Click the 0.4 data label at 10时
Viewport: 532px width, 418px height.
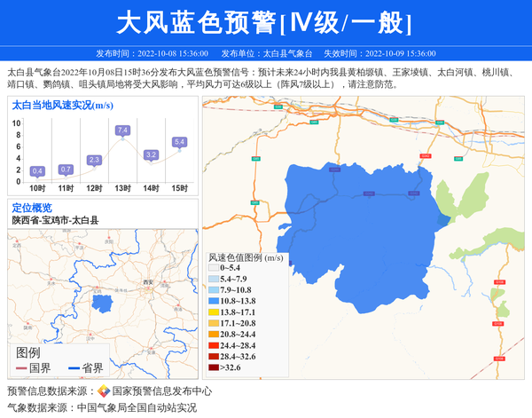(x=37, y=170)
